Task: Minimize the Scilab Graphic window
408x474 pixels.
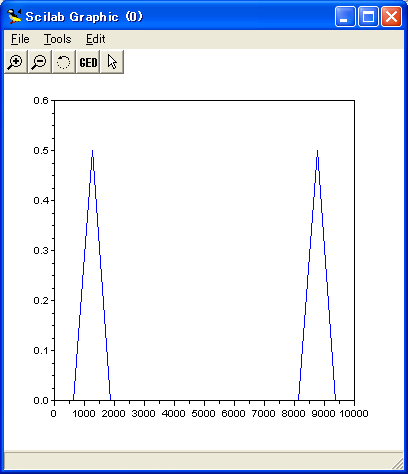Action: pos(345,16)
